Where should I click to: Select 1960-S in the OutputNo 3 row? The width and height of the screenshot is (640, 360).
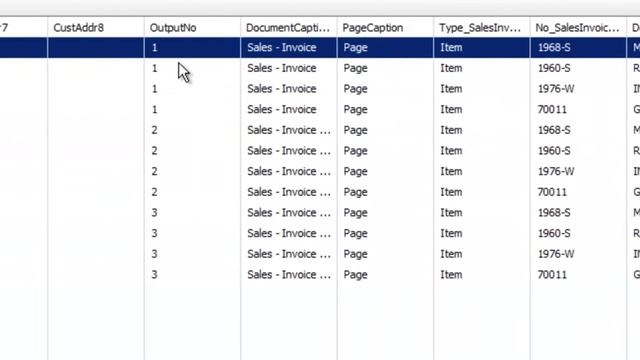[x=578, y=233]
